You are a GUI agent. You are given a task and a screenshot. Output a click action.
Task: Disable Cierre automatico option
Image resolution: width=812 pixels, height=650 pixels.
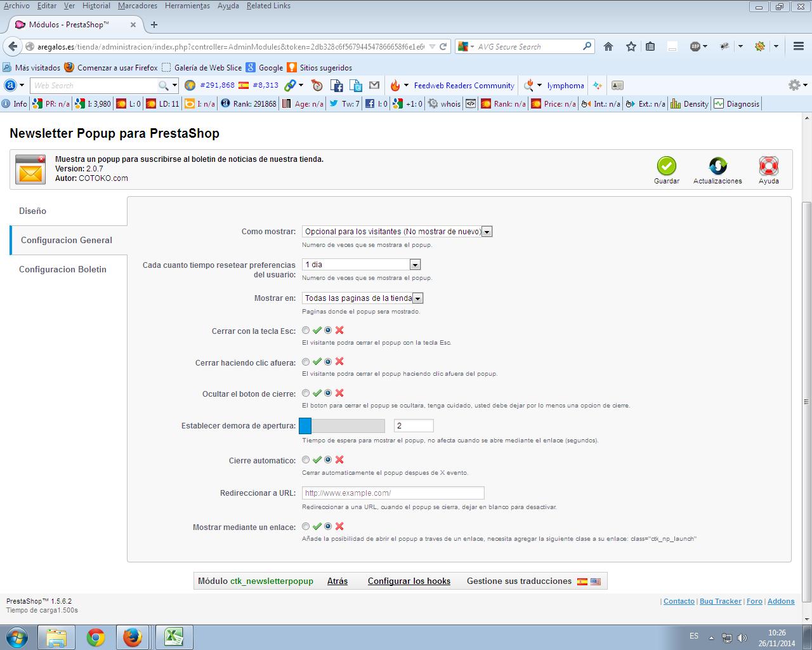(328, 460)
